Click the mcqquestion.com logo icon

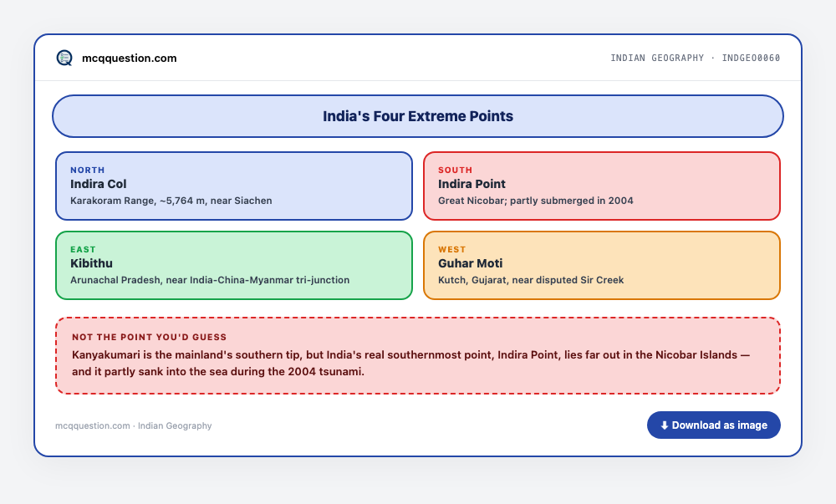(64, 58)
